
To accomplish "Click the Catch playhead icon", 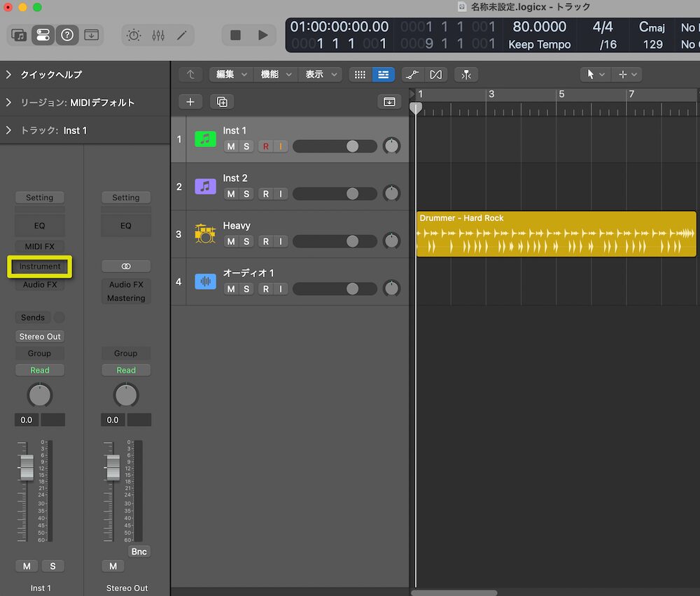I will [466, 74].
